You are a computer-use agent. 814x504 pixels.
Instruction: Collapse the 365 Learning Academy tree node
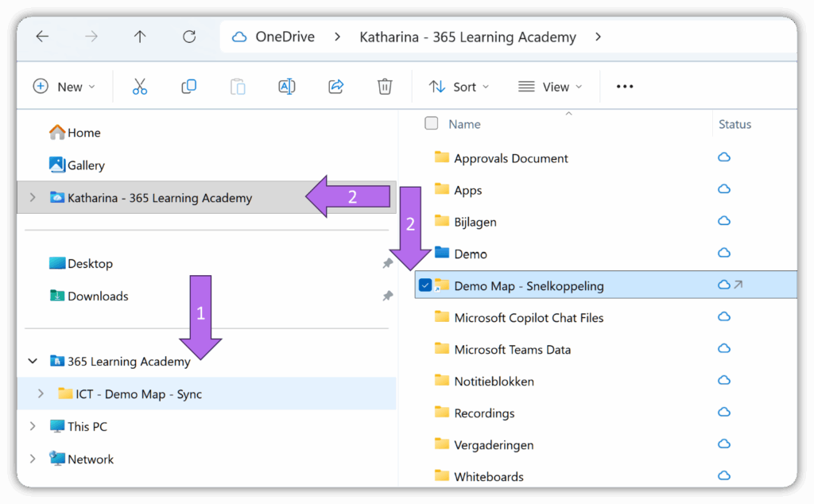[x=33, y=361]
